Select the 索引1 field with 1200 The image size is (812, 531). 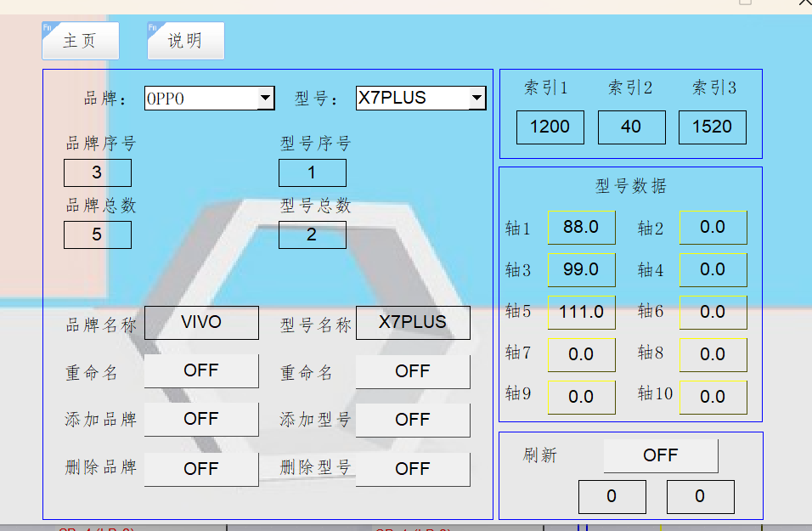[x=550, y=127]
